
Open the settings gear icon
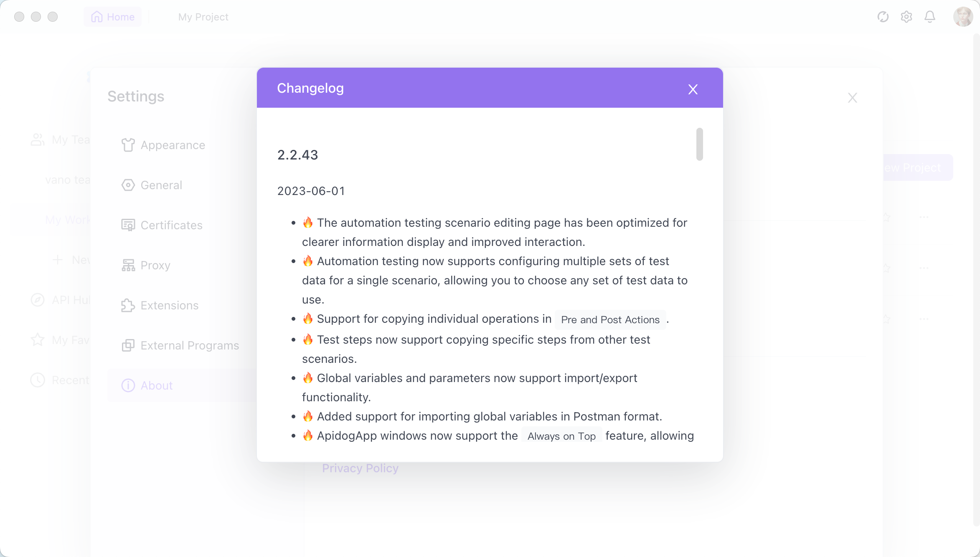[x=906, y=17]
